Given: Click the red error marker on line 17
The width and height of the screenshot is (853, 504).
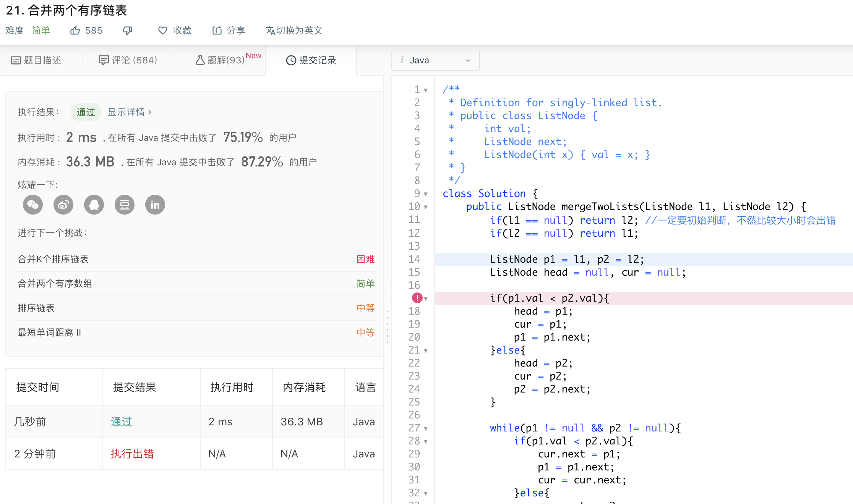Looking at the screenshot, I should click(x=417, y=298).
